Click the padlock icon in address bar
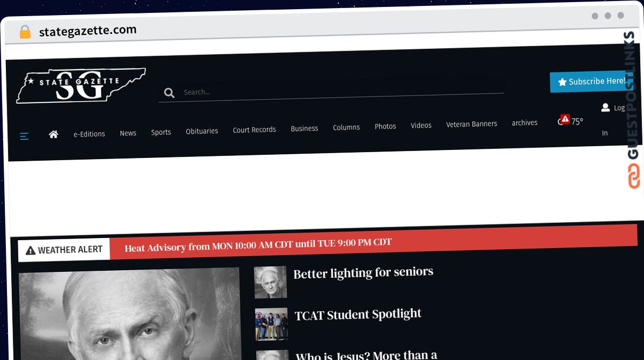644x360 pixels. [x=25, y=32]
